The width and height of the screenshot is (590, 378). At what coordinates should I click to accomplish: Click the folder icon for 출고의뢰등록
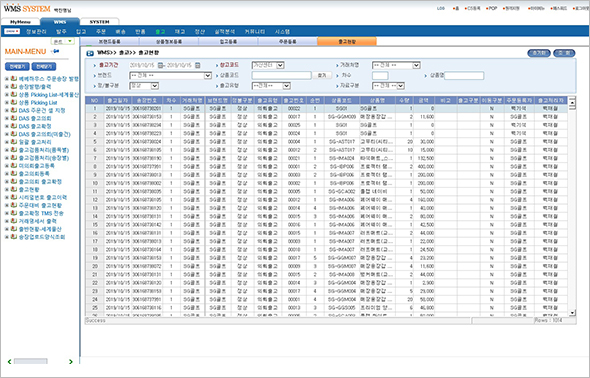pyautogui.click(x=14, y=173)
